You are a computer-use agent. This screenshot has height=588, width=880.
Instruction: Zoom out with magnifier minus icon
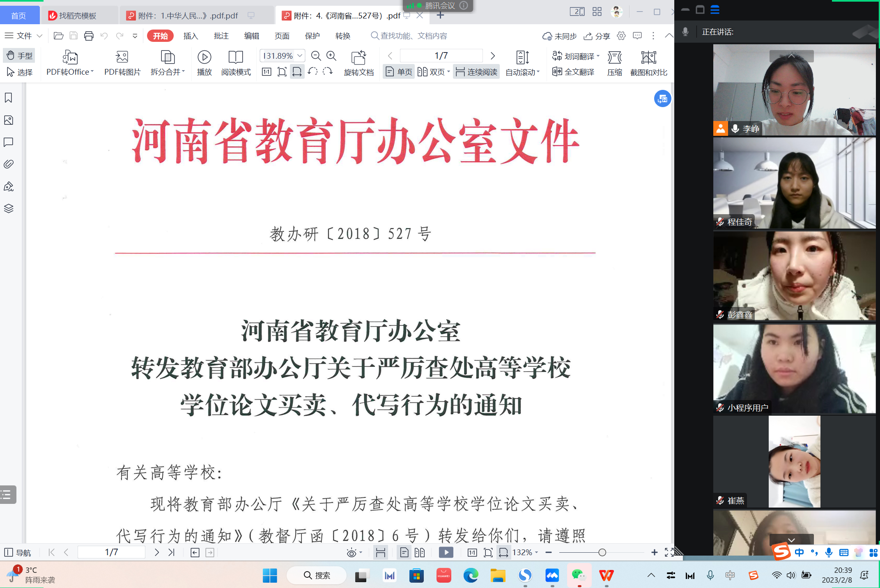tap(316, 56)
